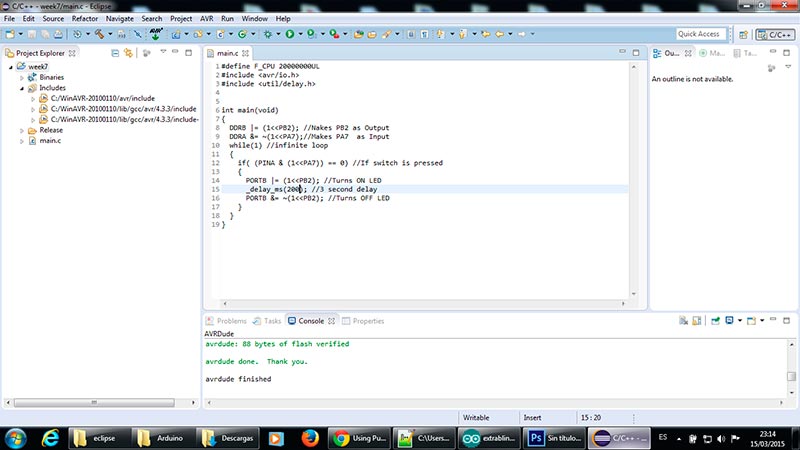Viewport: 800px width, 450px height.
Task: Switch to the Properties tab
Action: pyautogui.click(x=363, y=321)
